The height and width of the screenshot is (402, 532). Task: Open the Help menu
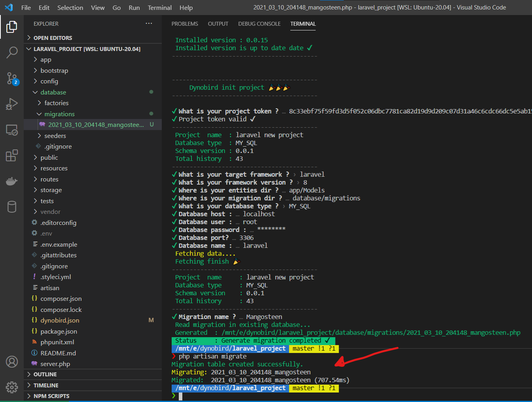(186, 8)
